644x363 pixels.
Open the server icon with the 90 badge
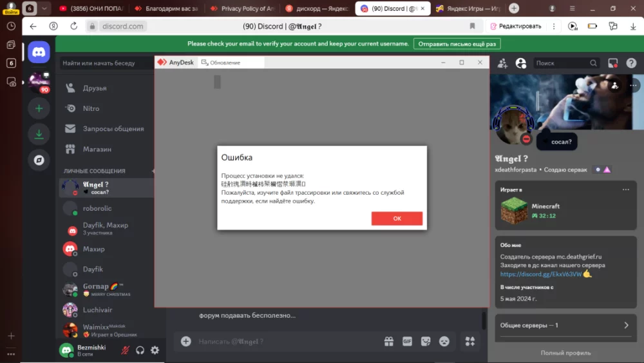click(39, 83)
